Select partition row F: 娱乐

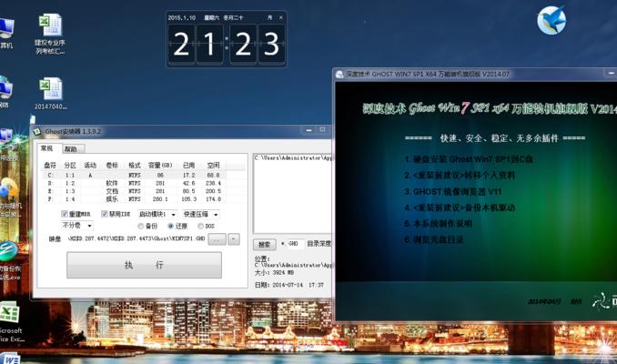(144, 199)
